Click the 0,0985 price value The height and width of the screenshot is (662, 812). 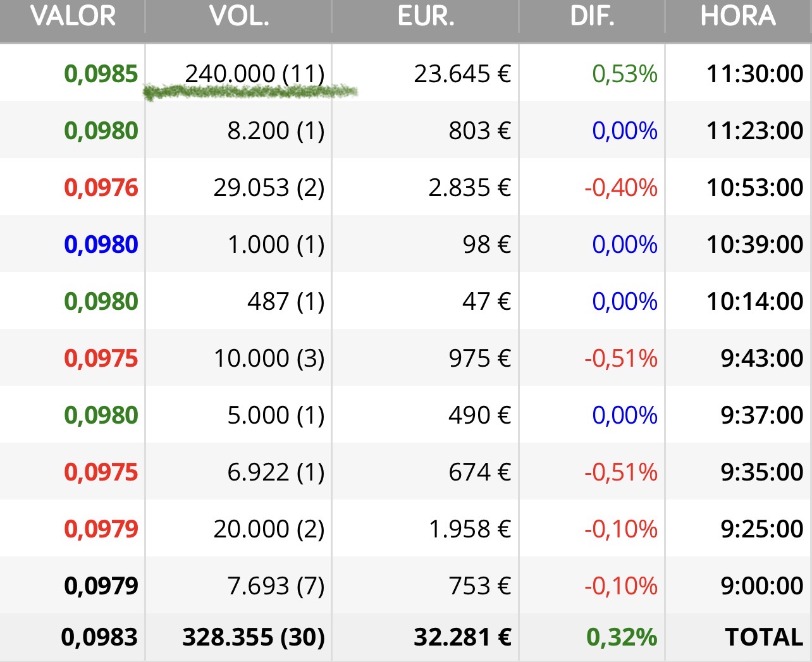click(x=101, y=74)
